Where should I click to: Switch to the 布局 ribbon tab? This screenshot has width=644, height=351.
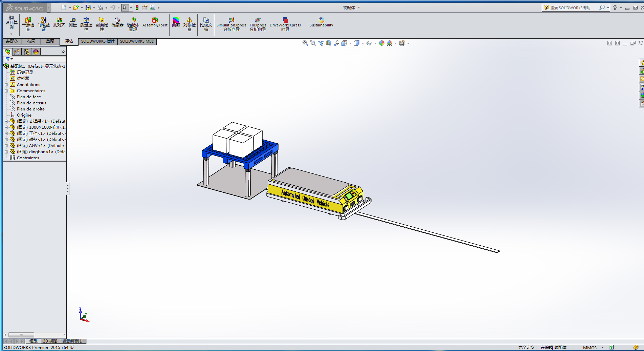click(x=31, y=41)
